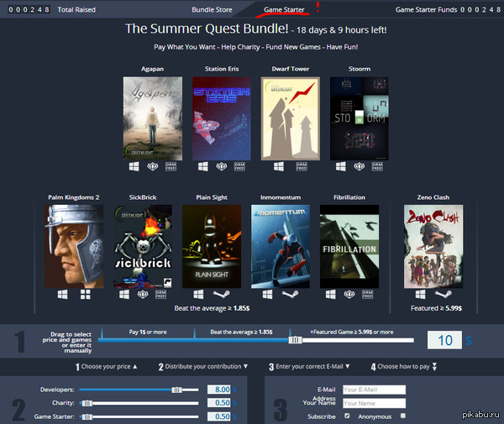The width and height of the screenshot is (504, 424).
Task: Open the Stoorm cover thumbnail
Action: 360,118
